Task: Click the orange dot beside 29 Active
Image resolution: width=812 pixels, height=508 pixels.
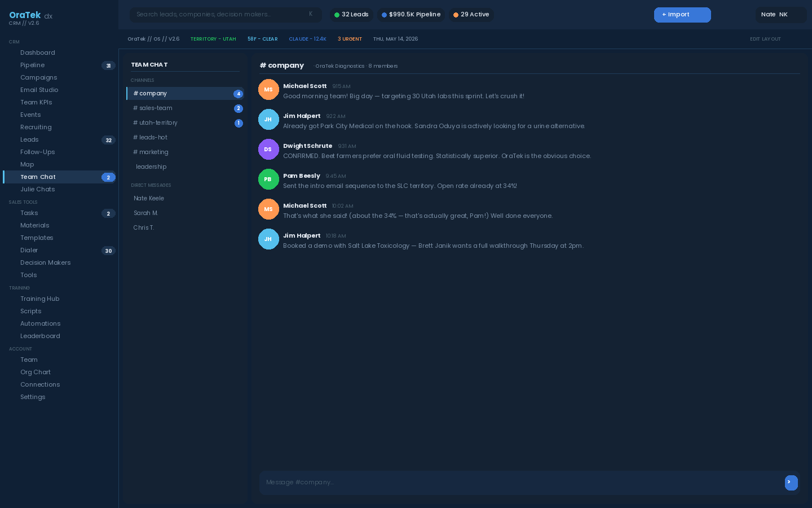Action: pos(456,15)
